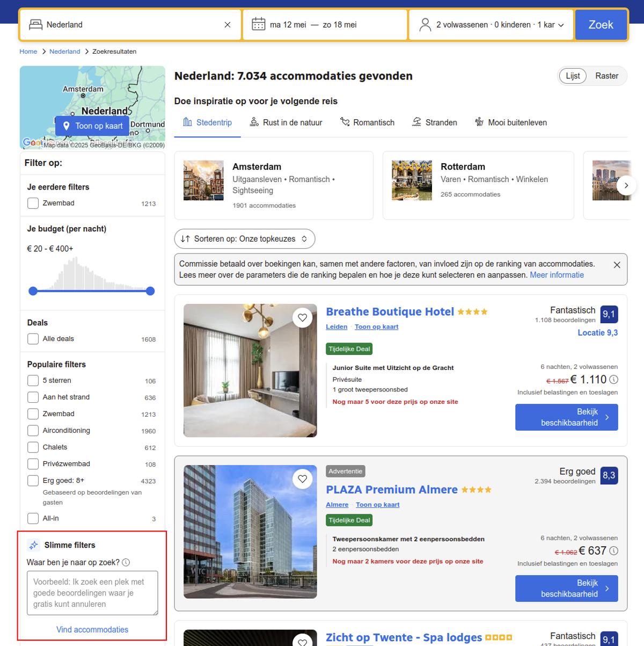Click the sort arrows icon
This screenshot has height=646, width=644.
point(185,239)
